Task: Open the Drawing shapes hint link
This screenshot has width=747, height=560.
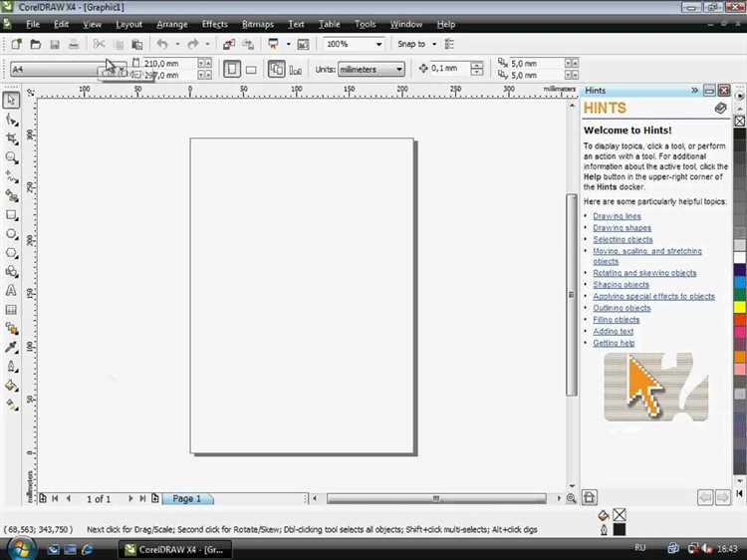Action: 622,228
